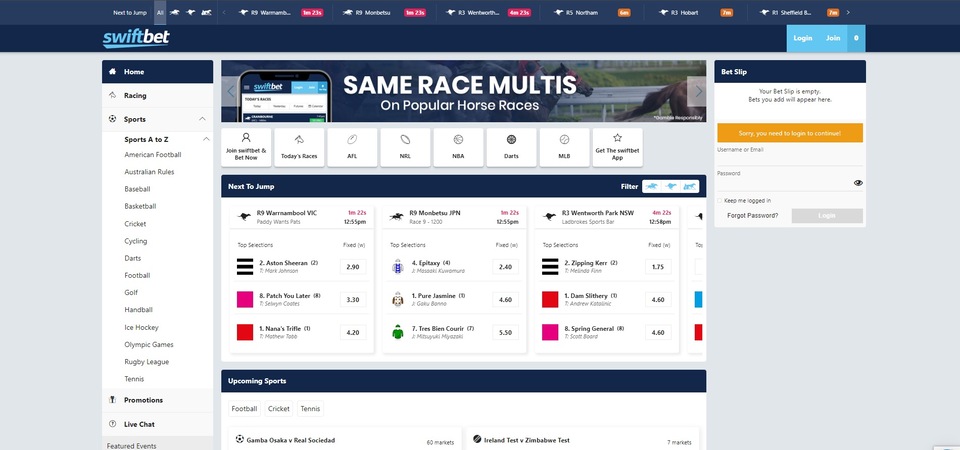Select the Football tab in Upcoming Sports
The width and height of the screenshot is (960, 450).
coord(244,409)
